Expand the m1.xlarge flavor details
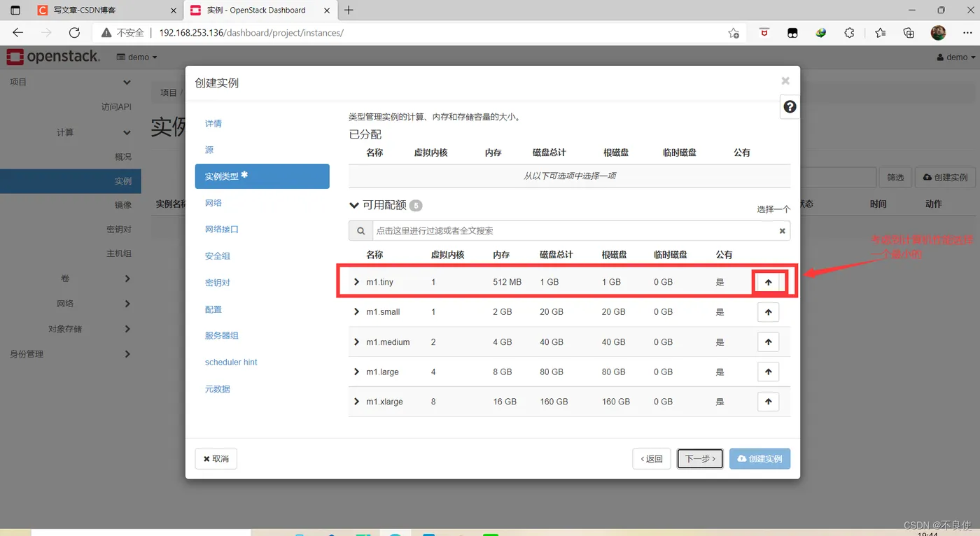This screenshot has width=980, height=536. (357, 402)
